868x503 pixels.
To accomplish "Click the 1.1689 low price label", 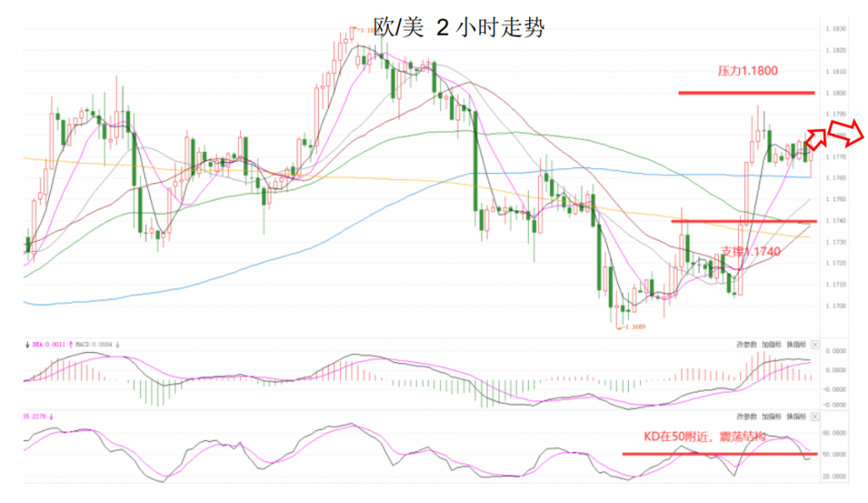I will point(634,327).
